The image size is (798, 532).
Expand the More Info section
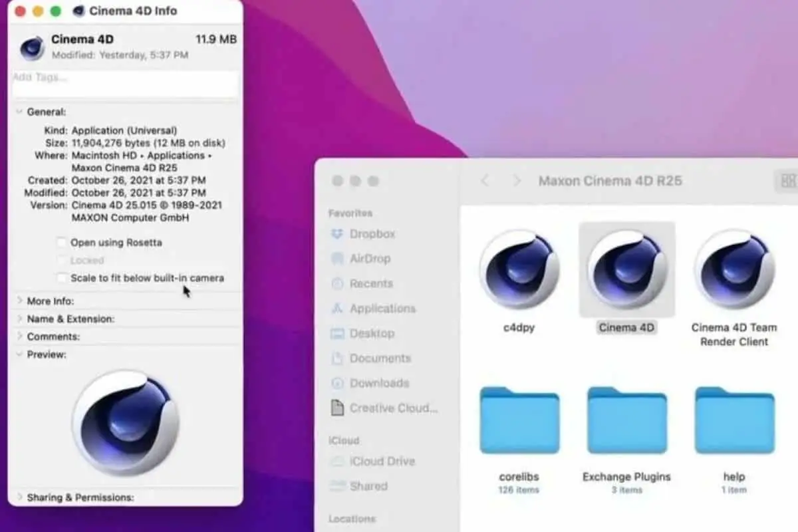19,301
